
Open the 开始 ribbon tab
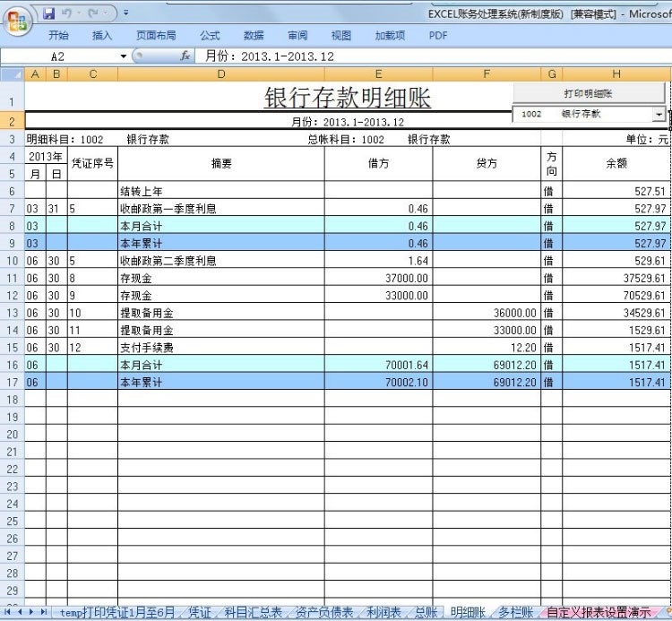click(59, 36)
